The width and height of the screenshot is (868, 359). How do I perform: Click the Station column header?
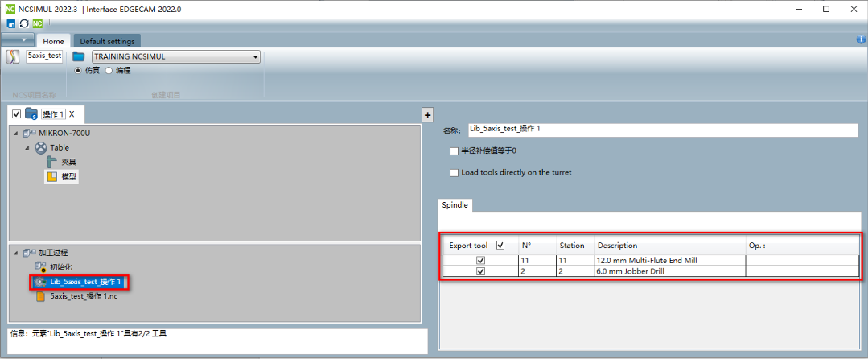click(575, 245)
